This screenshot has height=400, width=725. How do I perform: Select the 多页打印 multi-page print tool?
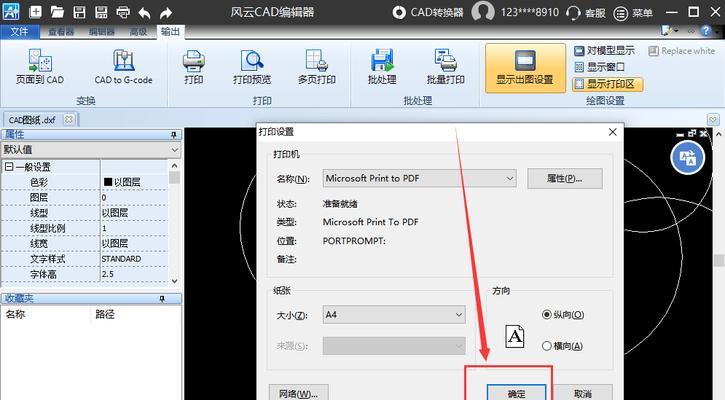[317, 67]
